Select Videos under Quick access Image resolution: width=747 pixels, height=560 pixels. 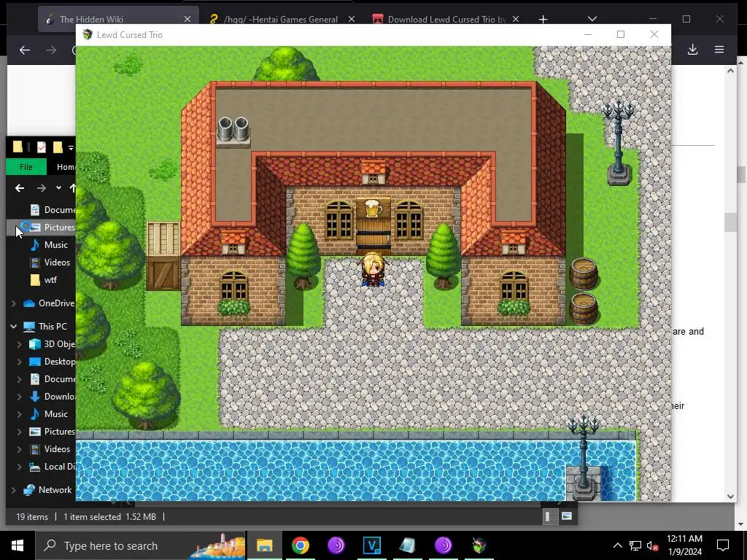pos(50,262)
